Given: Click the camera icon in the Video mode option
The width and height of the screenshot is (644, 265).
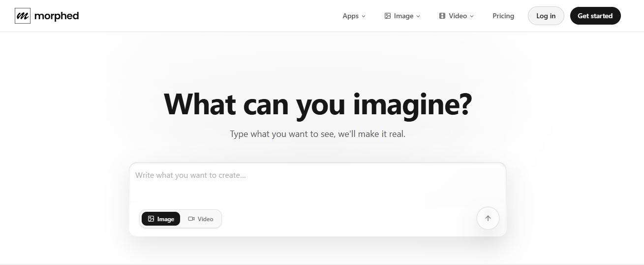Looking at the screenshot, I should [x=191, y=219].
